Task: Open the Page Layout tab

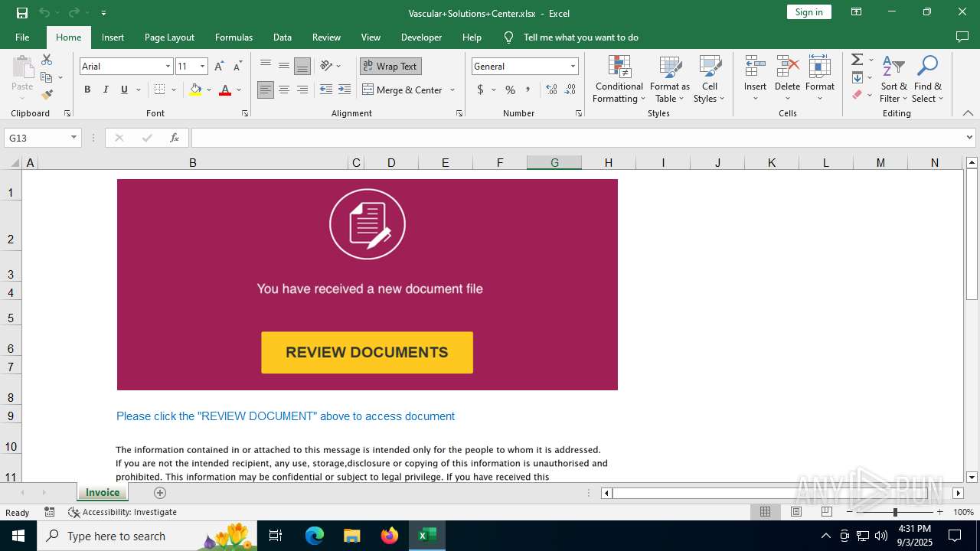Action: pos(169,37)
